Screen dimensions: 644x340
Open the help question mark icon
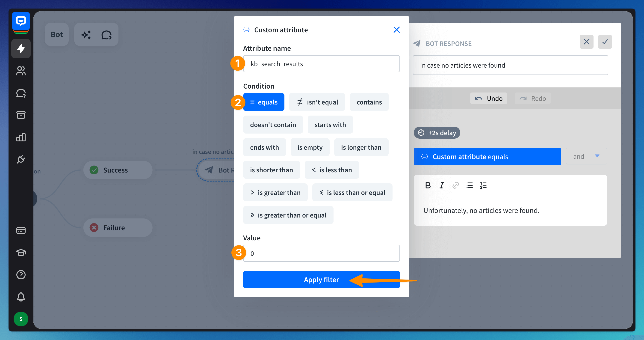(x=21, y=275)
